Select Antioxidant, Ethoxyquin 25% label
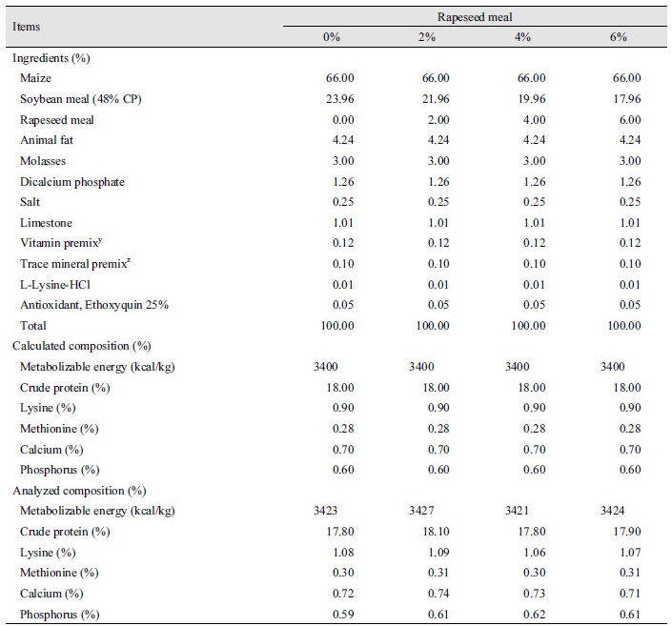672x626 pixels. coord(94,305)
